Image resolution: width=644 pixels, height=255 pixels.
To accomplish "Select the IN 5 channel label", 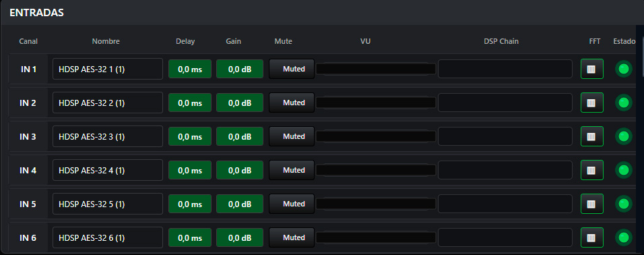I will point(28,204).
